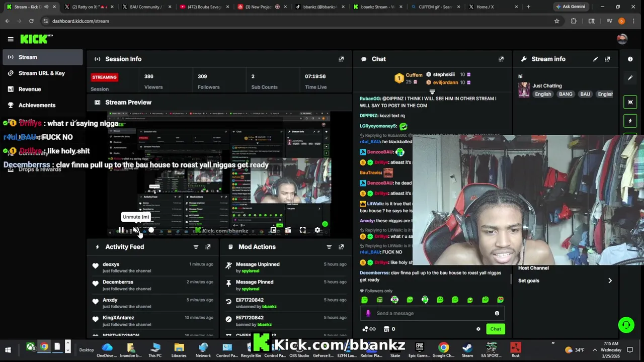Open the chat shop icon showing 0
This screenshot has height=362, width=644.
pos(389,329)
